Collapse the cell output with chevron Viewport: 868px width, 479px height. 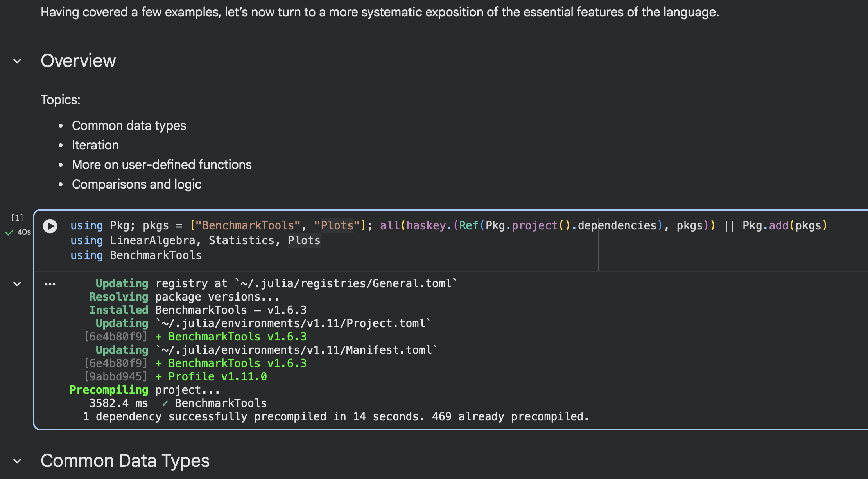17,284
